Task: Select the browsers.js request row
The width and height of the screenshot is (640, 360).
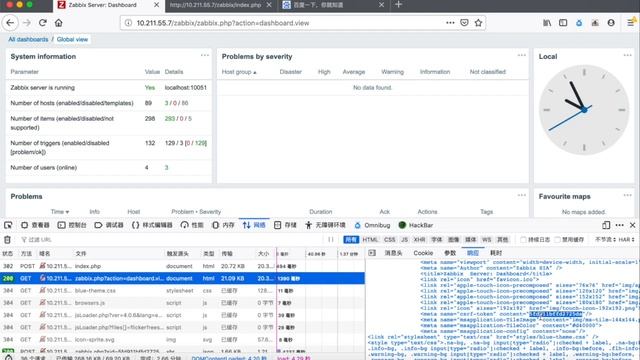Action: (x=182, y=303)
